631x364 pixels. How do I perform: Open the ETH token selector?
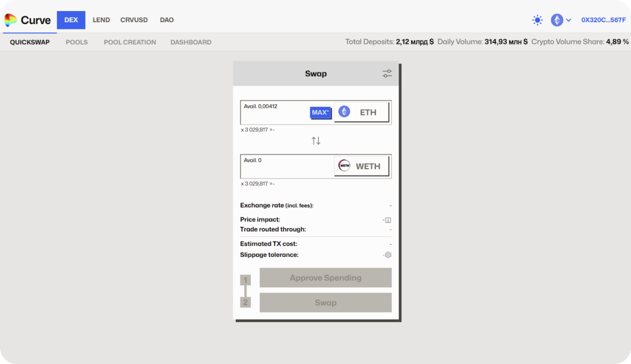(361, 112)
